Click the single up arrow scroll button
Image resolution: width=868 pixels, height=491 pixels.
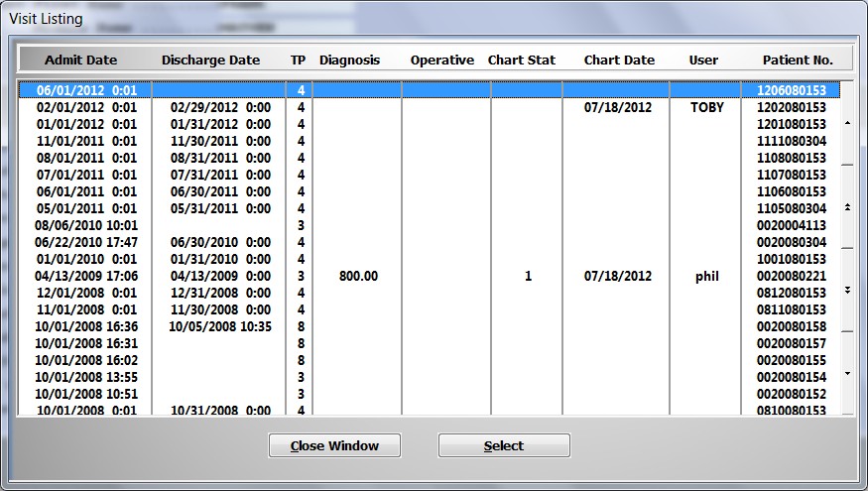[x=847, y=123]
